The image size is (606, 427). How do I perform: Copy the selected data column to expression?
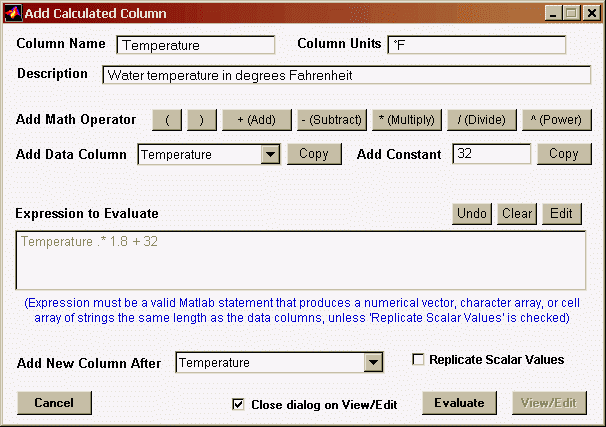tap(314, 154)
